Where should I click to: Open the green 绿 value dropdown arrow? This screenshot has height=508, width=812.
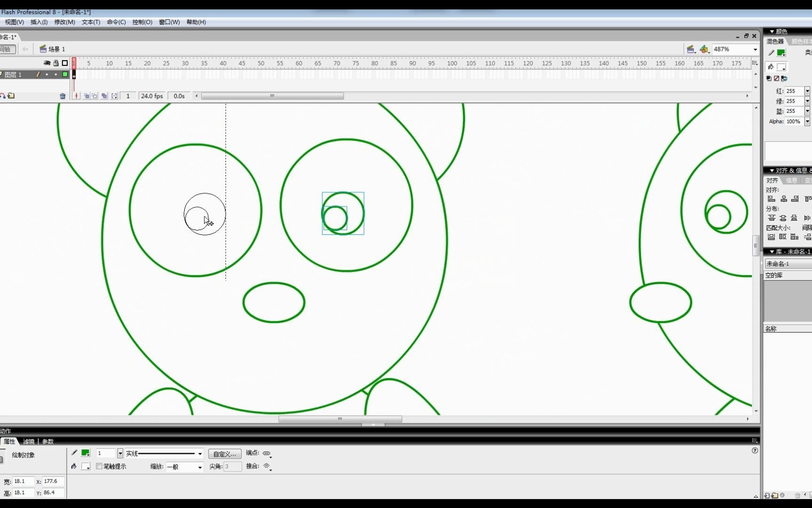click(x=807, y=101)
